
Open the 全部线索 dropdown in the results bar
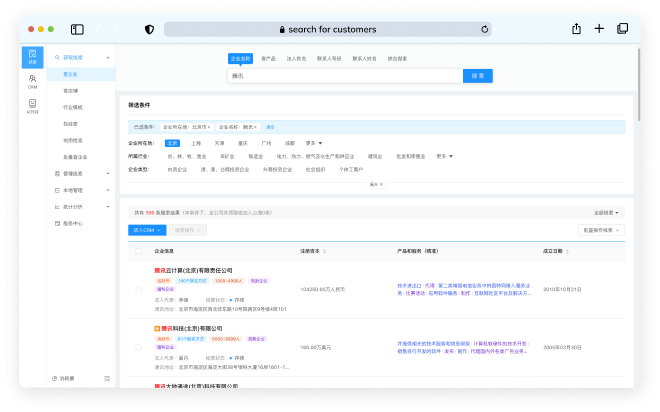(x=606, y=213)
